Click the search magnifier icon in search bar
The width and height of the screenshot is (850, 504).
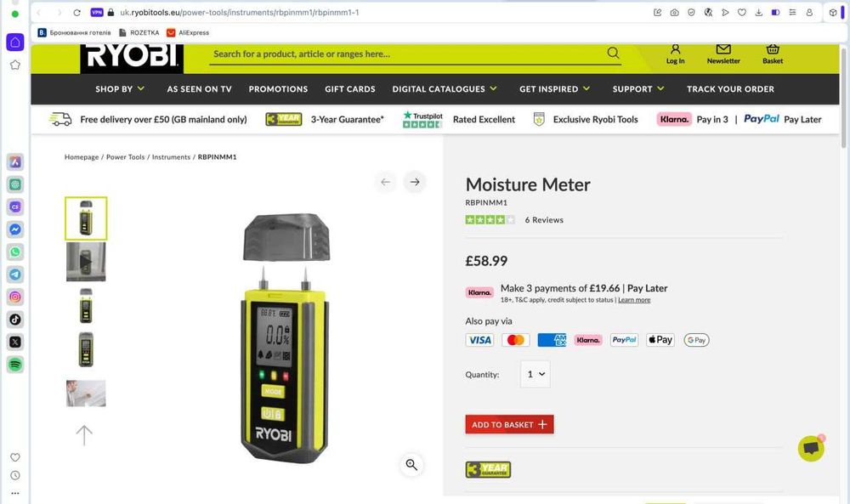pos(613,53)
